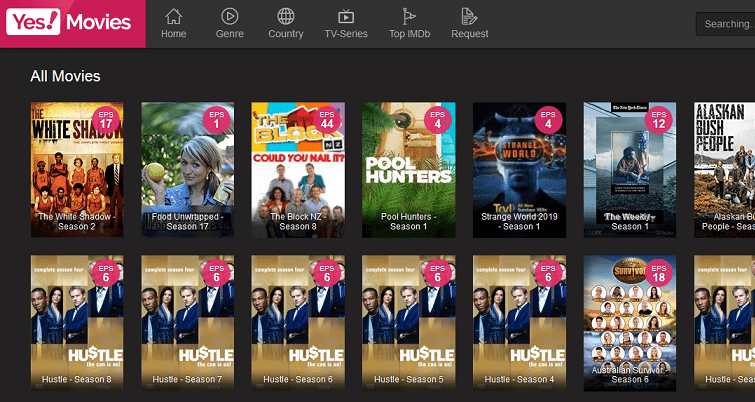Click the All Movies heading

[x=65, y=76]
